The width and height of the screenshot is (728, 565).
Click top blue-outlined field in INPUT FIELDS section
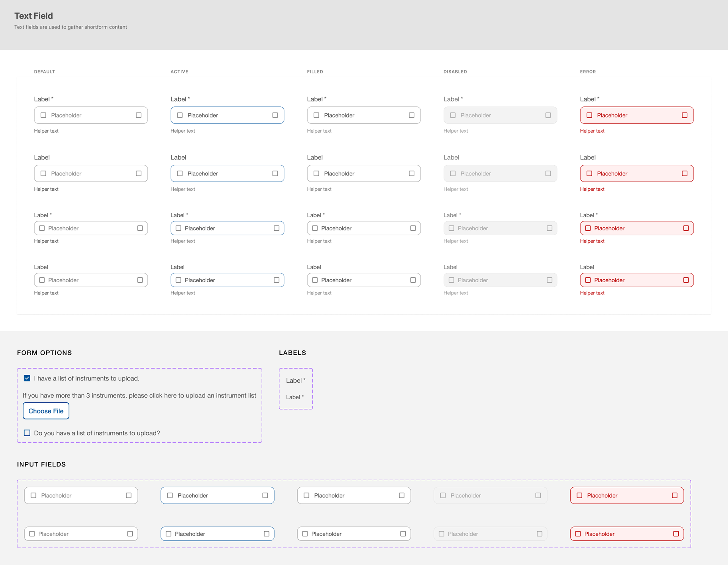click(217, 495)
